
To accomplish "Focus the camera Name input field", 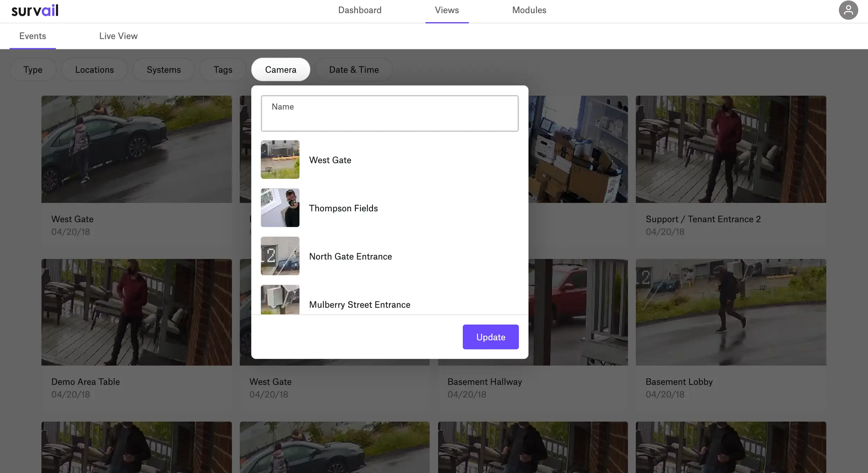I will pyautogui.click(x=390, y=113).
